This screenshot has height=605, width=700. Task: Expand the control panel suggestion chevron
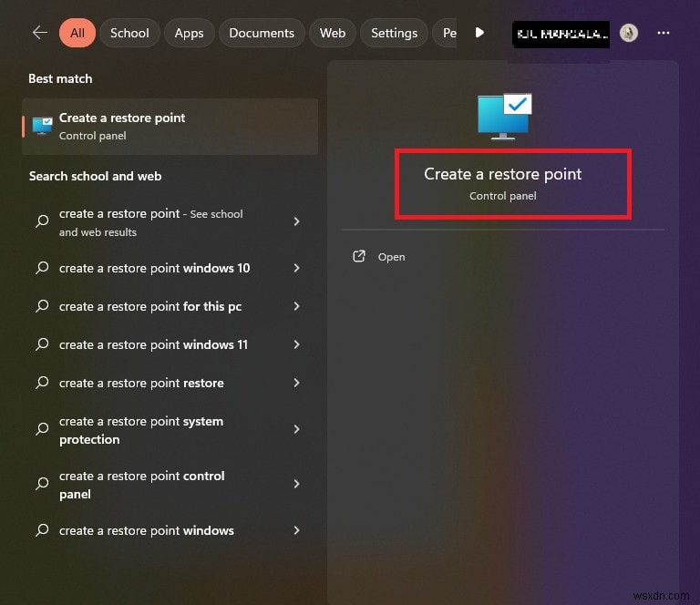(x=296, y=484)
